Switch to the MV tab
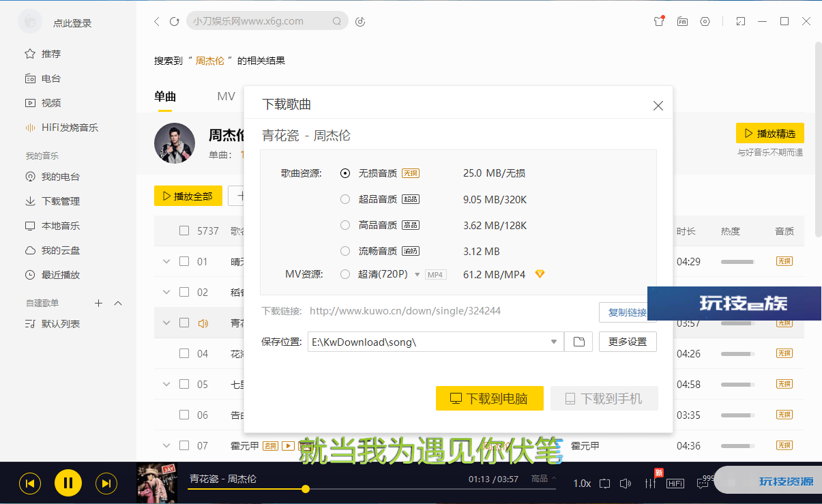822x504 pixels. click(x=226, y=96)
